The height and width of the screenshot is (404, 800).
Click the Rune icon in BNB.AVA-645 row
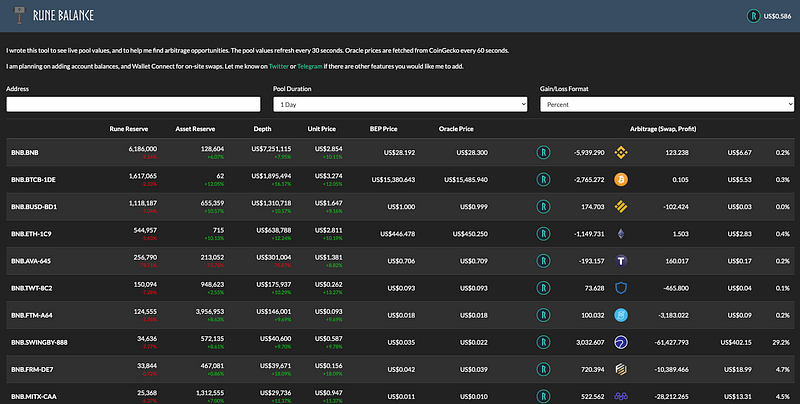[x=543, y=261]
